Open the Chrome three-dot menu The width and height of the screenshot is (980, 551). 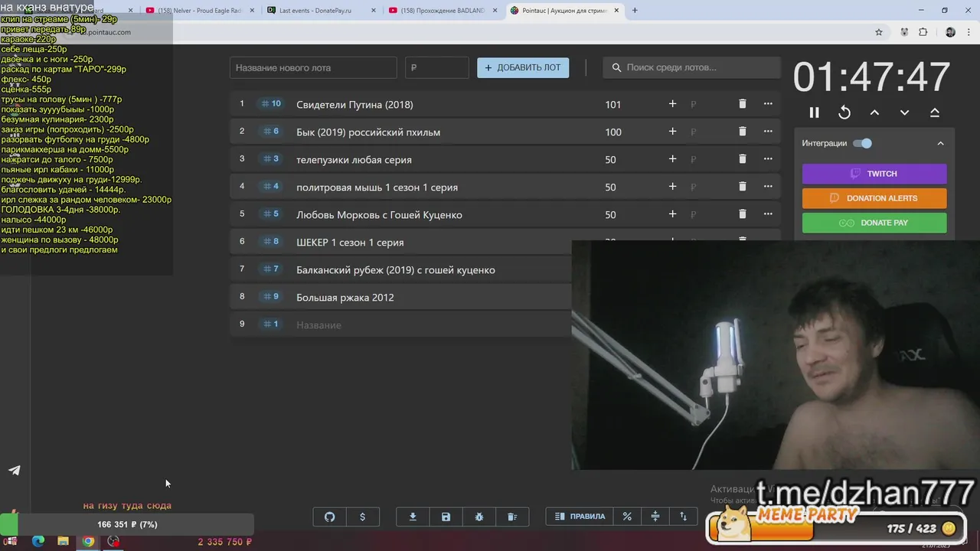coord(969,32)
